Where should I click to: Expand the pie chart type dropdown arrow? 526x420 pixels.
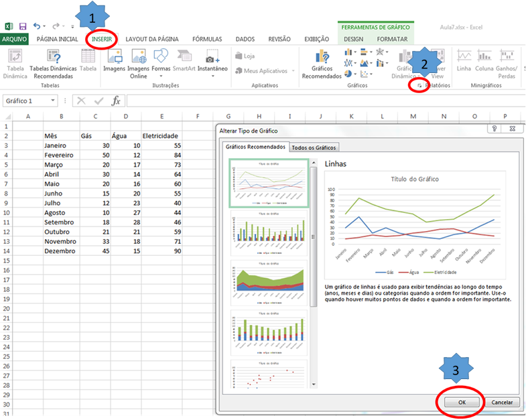coord(355,74)
